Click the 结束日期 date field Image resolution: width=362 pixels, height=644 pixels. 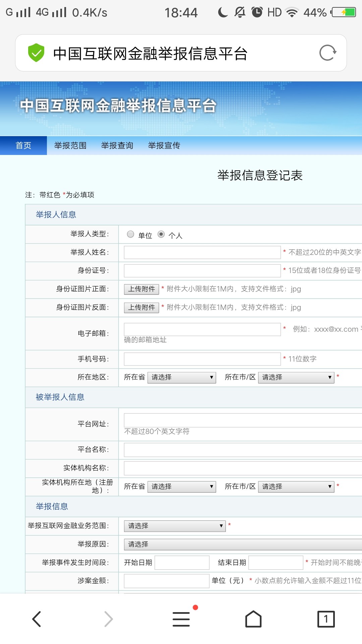276,562
